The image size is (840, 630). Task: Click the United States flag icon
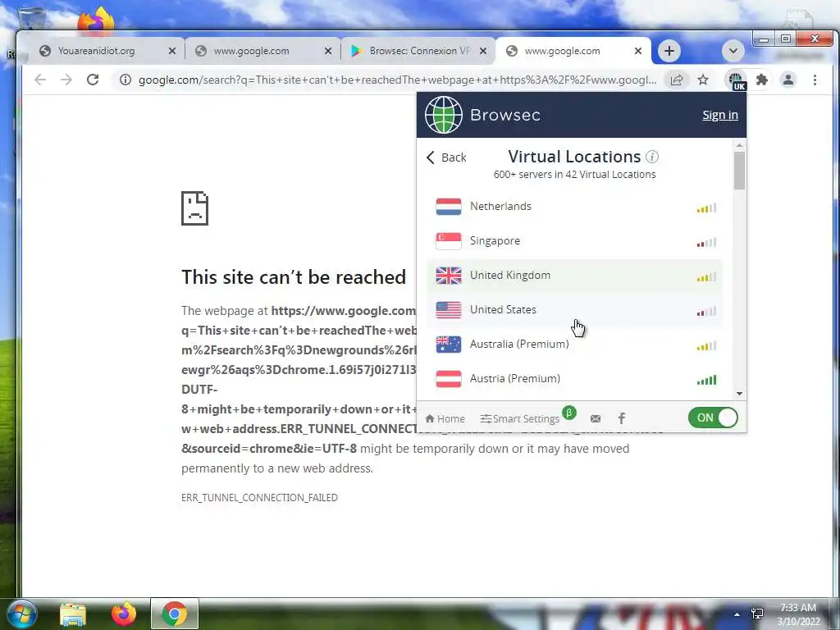(449, 309)
